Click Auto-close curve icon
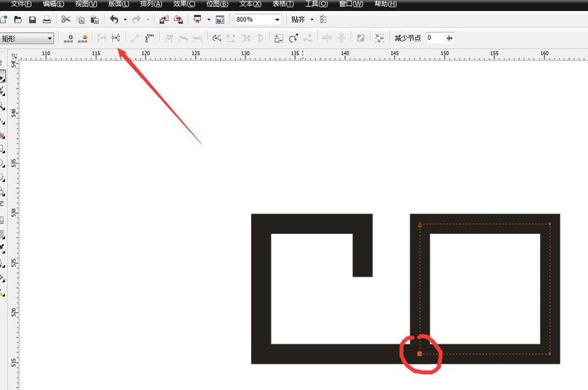This screenshot has height=390, width=588. (x=261, y=38)
